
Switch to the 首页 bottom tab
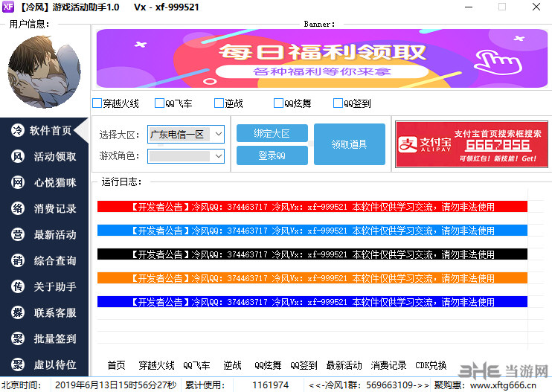click(117, 365)
